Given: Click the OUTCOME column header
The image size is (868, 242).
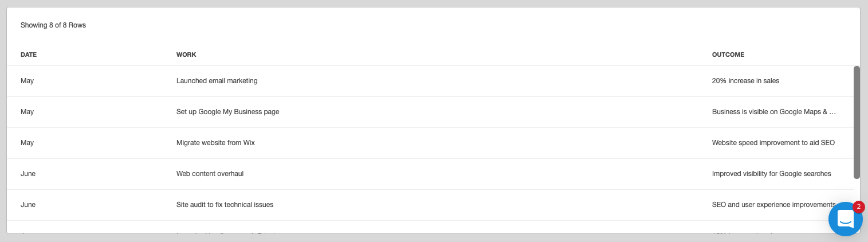Looking at the screenshot, I should pyautogui.click(x=728, y=54).
